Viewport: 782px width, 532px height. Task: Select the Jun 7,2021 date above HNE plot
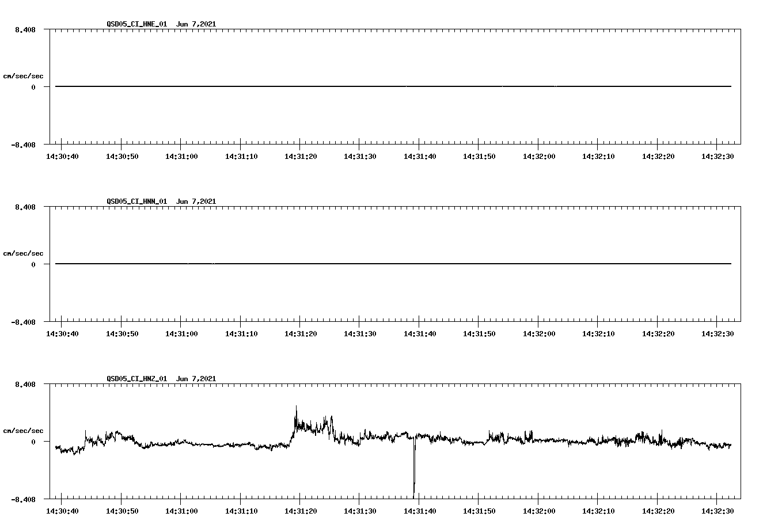click(x=196, y=24)
